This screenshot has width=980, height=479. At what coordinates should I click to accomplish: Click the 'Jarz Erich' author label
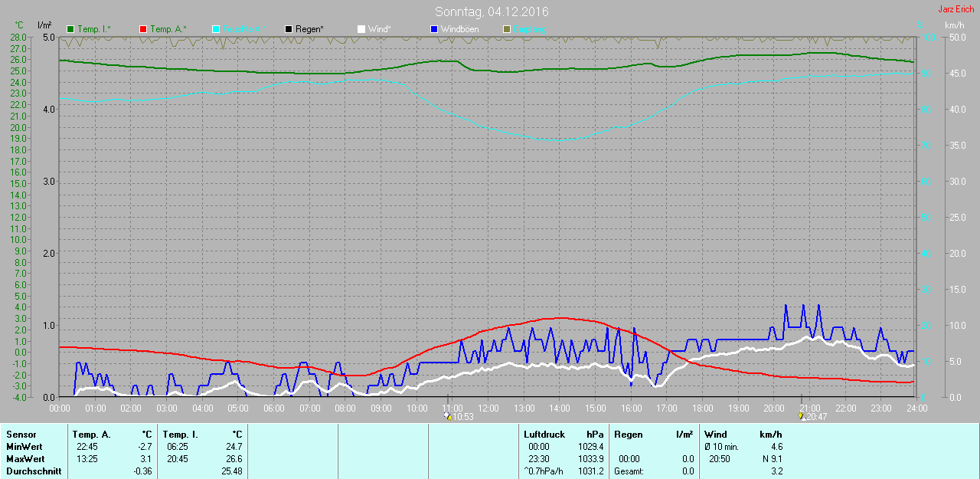[956, 9]
